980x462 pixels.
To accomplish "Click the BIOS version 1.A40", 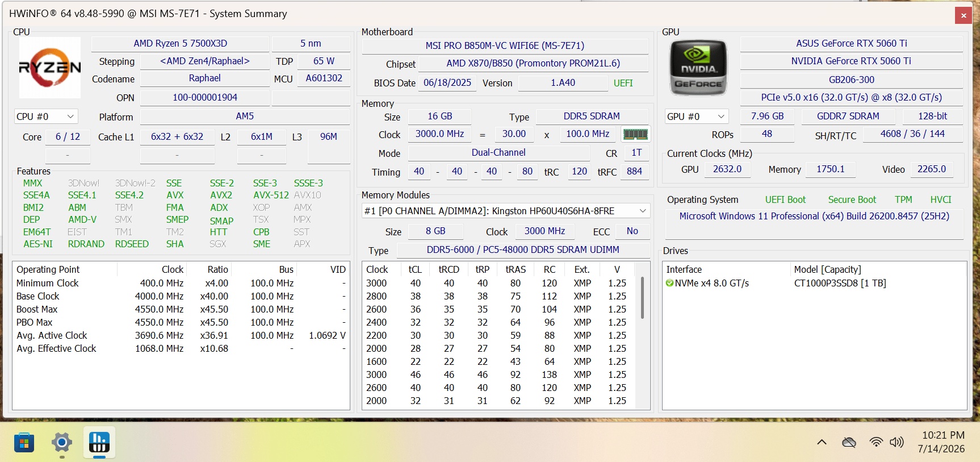I will tap(563, 82).
